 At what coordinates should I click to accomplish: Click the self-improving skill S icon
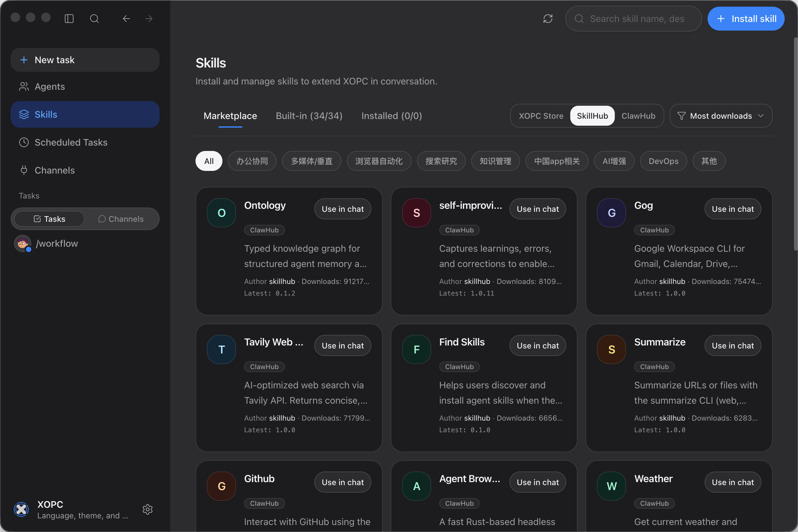[x=417, y=213]
